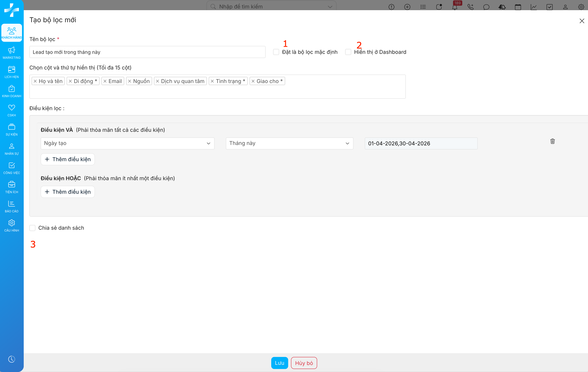Click the Tên bộ lọc name input

pos(147,52)
